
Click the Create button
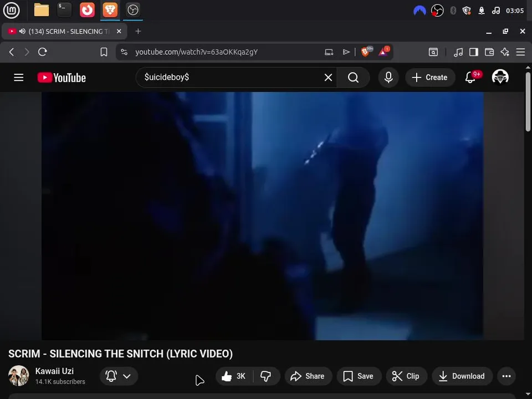pos(429,78)
